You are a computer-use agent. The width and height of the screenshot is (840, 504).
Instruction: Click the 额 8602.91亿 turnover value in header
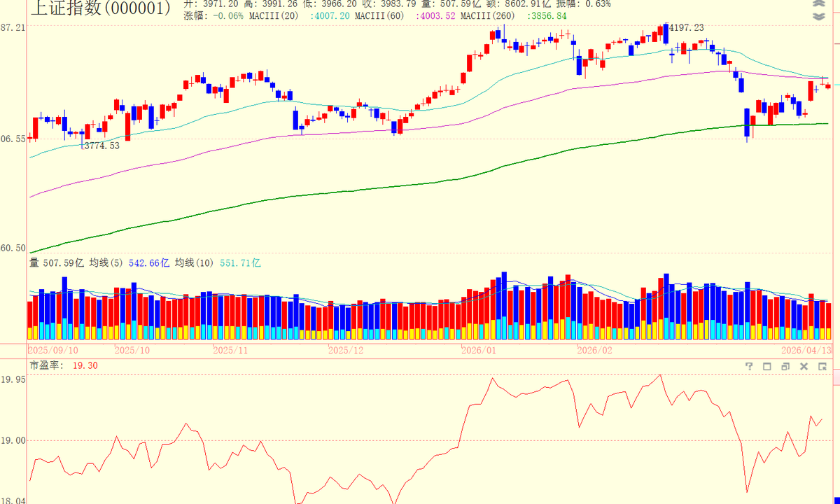pyautogui.click(x=518, y=3)
